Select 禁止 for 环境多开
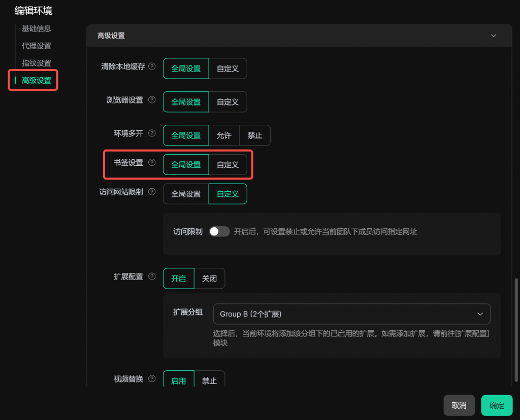This screenshot has height=420, width=520. tap(255, 135)
